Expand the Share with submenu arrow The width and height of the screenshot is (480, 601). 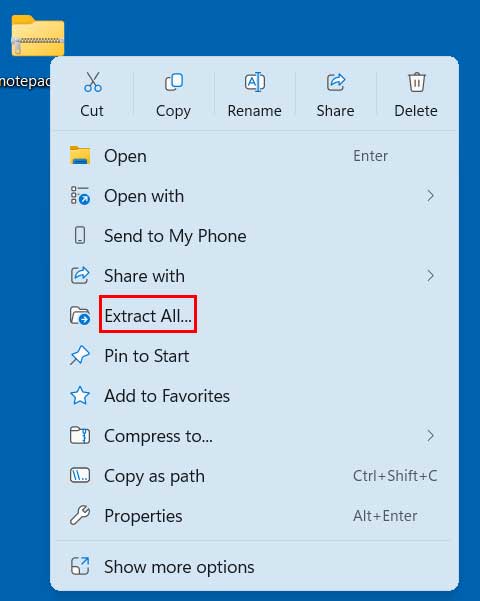pos(430,275)
